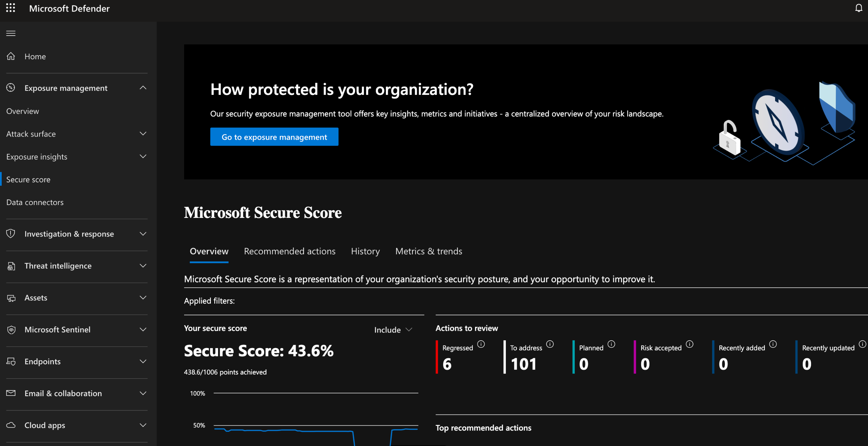Click the info icon next to To address
This screenshot has width=868, height=446.
(x=550, y=344)
